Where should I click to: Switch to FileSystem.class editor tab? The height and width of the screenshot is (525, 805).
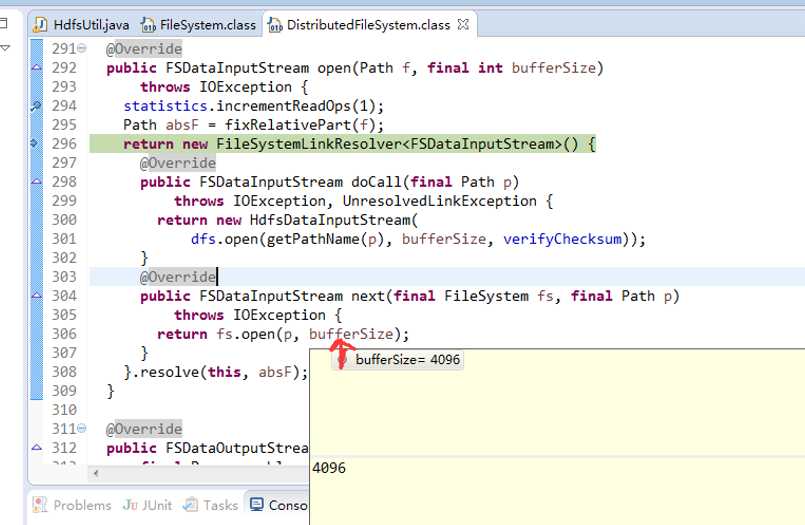point(199,25)
